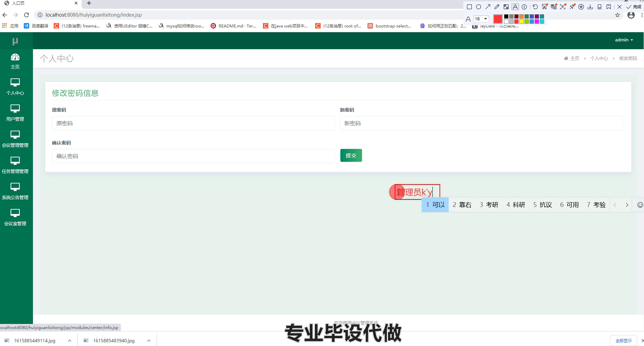
Task: Reload the browser page
Action: click(26, 15)
